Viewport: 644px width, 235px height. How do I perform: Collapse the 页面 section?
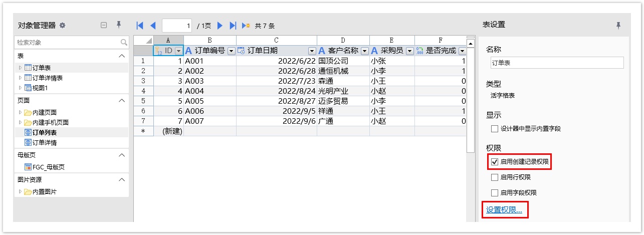coord(122,101)
